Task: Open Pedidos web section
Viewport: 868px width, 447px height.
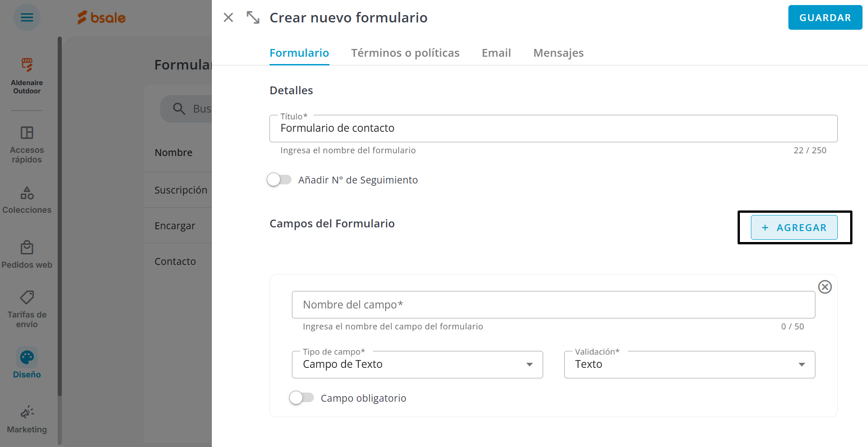Action: 27,254
